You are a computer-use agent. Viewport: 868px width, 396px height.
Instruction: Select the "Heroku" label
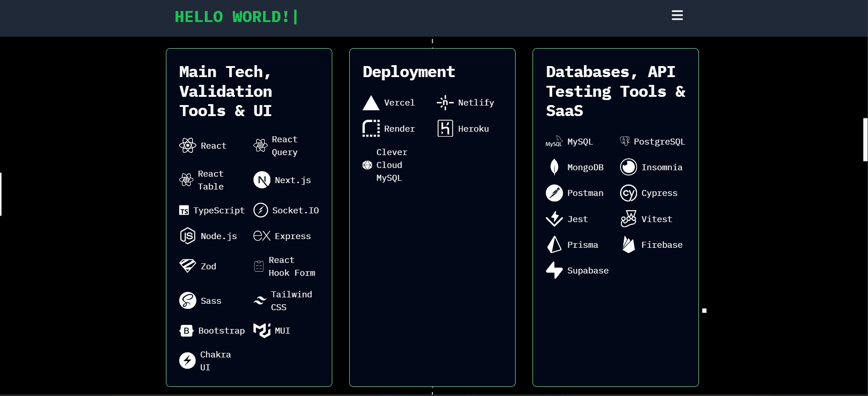click(473, 128)
